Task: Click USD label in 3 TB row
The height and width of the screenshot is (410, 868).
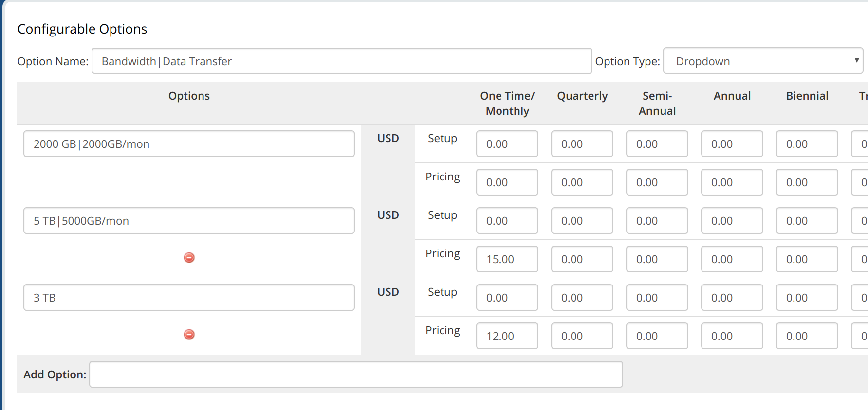Action: [x=388, y=292]
